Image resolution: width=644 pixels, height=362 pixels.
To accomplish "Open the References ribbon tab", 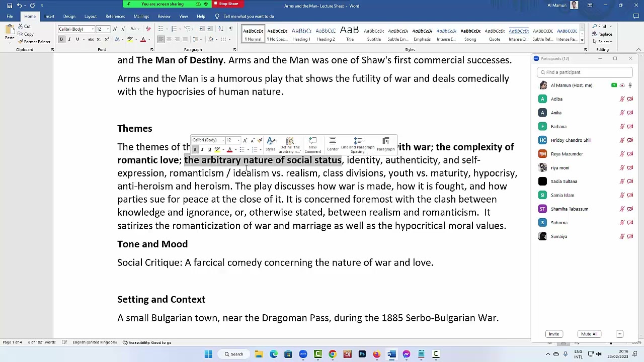I will tap(115, 16).
